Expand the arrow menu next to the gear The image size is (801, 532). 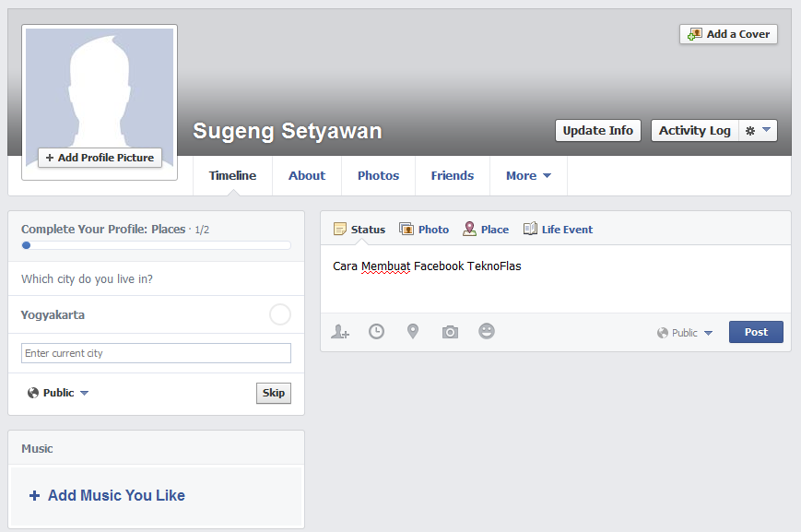766,130
